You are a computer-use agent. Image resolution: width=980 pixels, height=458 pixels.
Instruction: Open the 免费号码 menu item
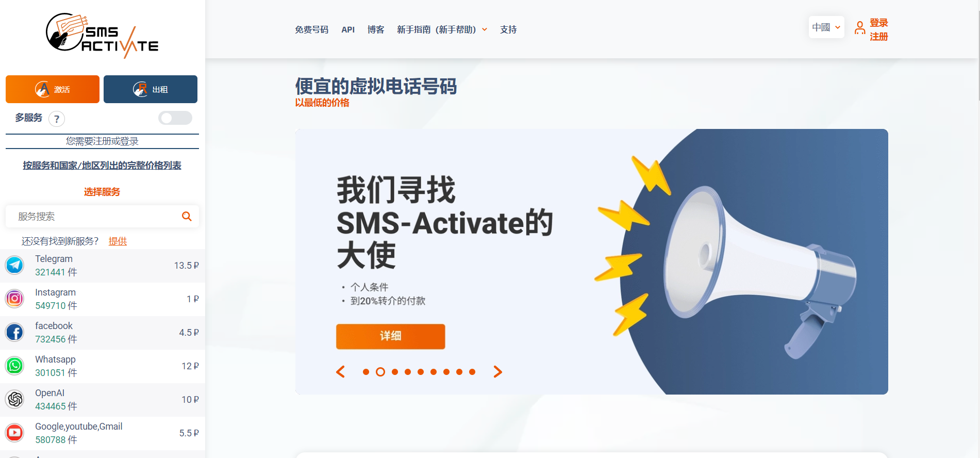pyautogui.click(x=311, y=30)
